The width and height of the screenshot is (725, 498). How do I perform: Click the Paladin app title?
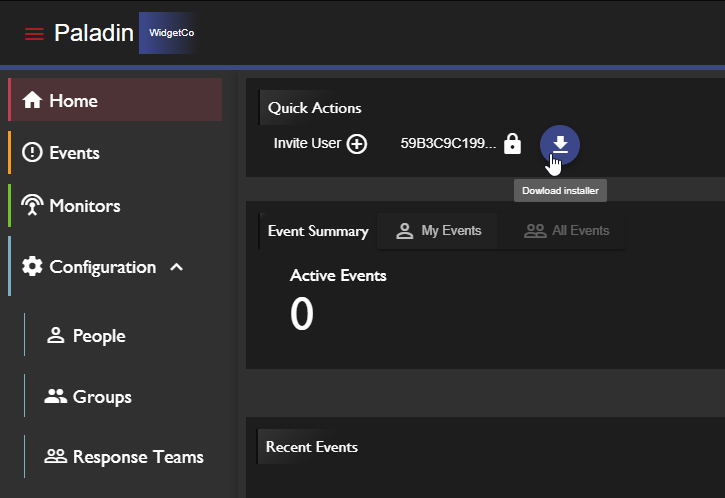94,33
